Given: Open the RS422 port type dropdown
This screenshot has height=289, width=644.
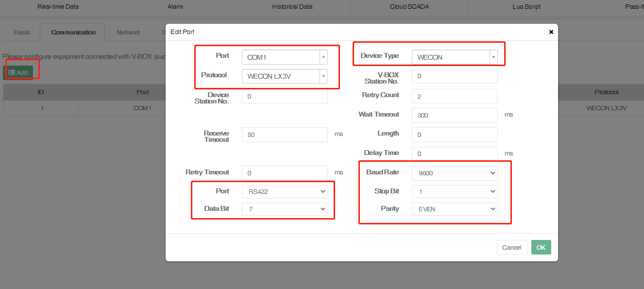Looking at the screenshot, I should (285, 191).
